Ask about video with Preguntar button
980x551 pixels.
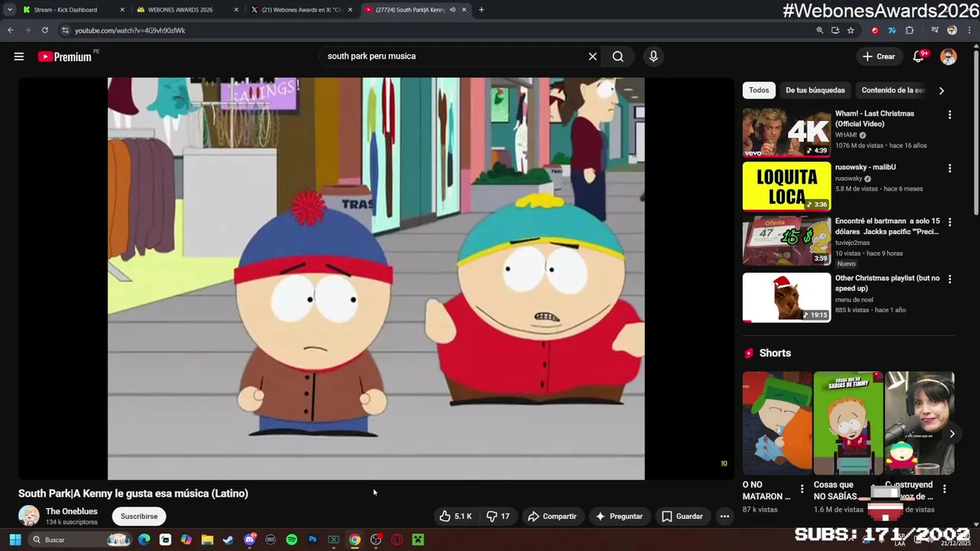[x=619, y=517]
